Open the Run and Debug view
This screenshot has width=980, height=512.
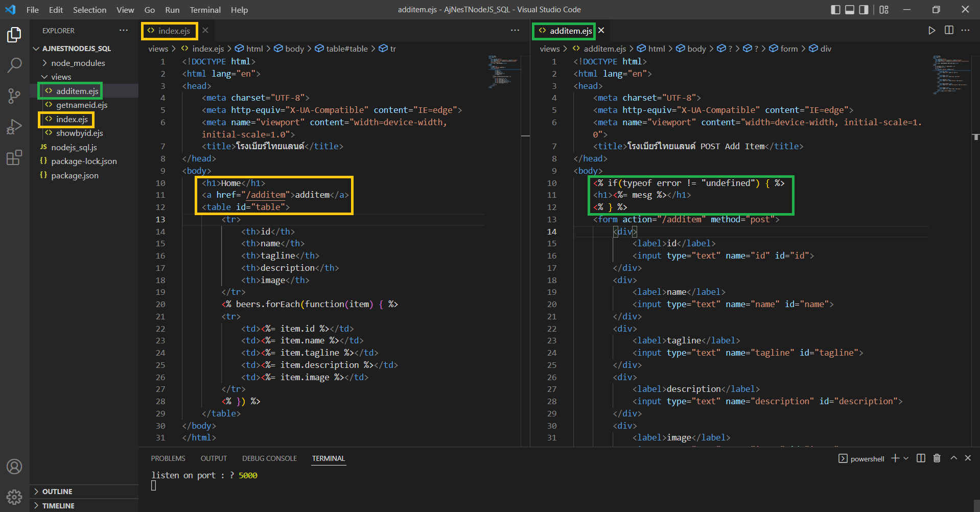pos(14,126)
